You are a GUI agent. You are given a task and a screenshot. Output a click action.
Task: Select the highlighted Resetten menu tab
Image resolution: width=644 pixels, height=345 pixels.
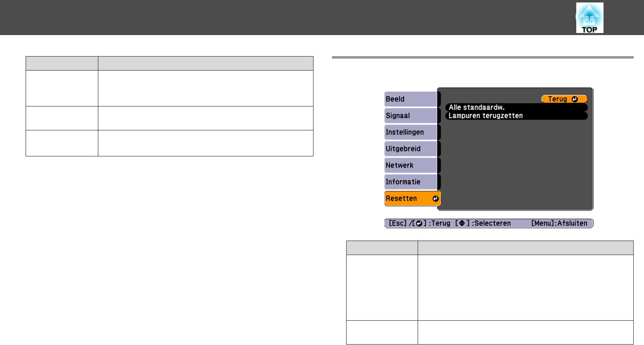[x=412, y=198]
